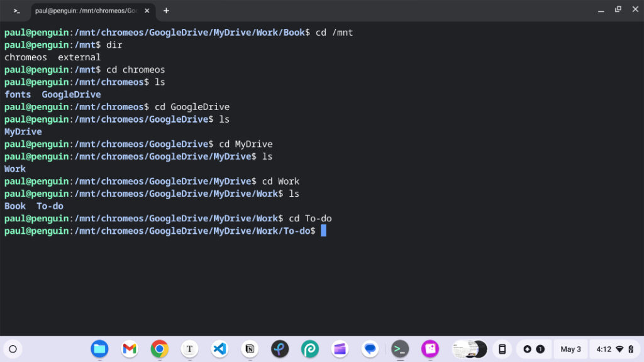This screenshot has height=362, width=644.
Task: Open the Files app from the shelf
Action: [99, 349]
